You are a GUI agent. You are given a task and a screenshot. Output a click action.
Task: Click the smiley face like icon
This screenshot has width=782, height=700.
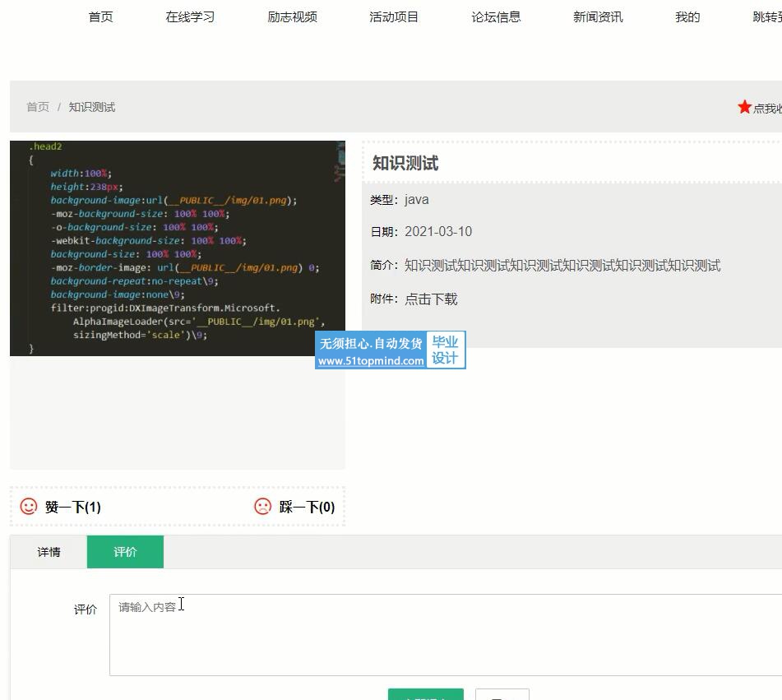click(29, 507)
